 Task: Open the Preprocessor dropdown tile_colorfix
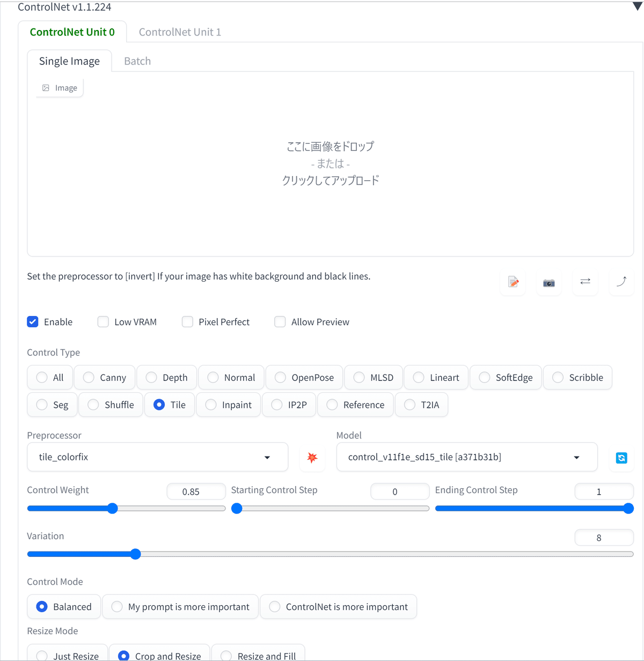[x=157, y=457]
